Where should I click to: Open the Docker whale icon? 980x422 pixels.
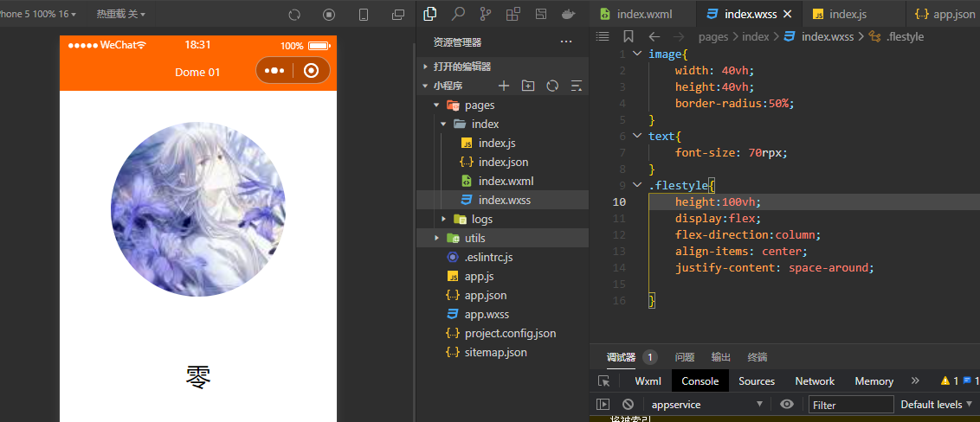click(x=569, y=14)
